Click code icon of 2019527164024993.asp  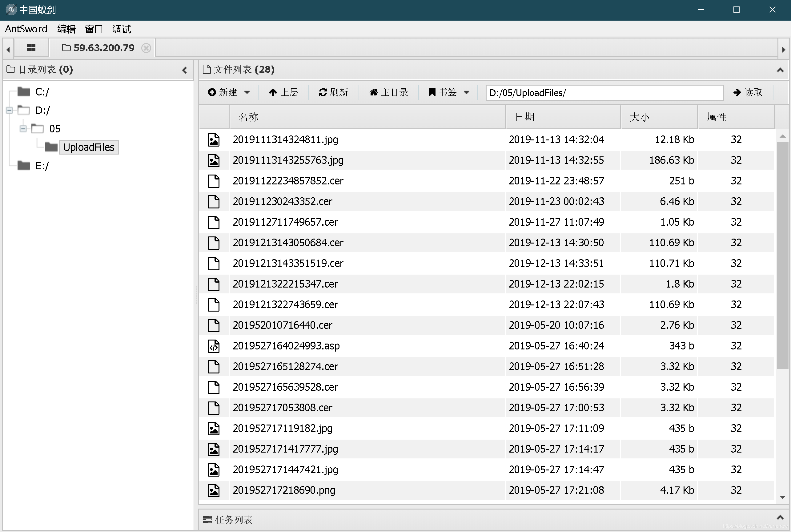point(214,346)
